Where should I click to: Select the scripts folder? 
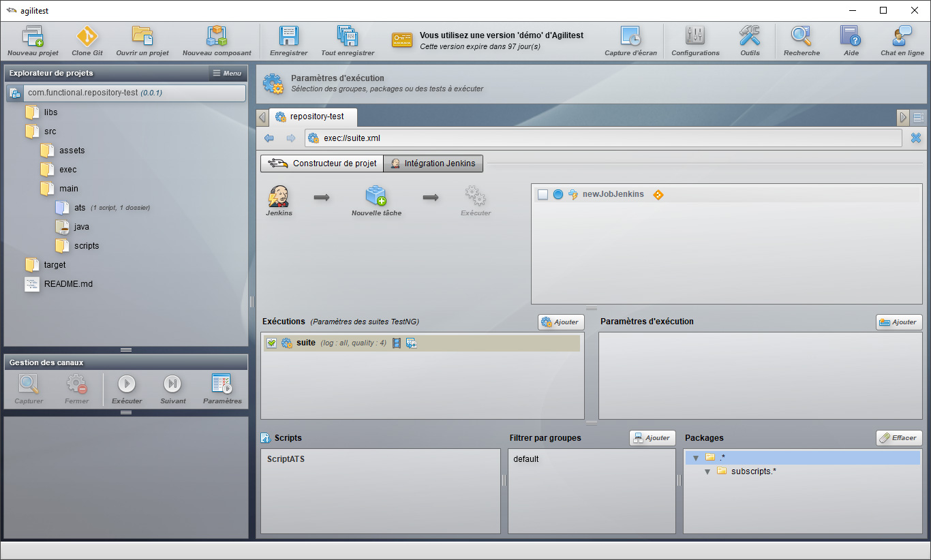(87, 246)
